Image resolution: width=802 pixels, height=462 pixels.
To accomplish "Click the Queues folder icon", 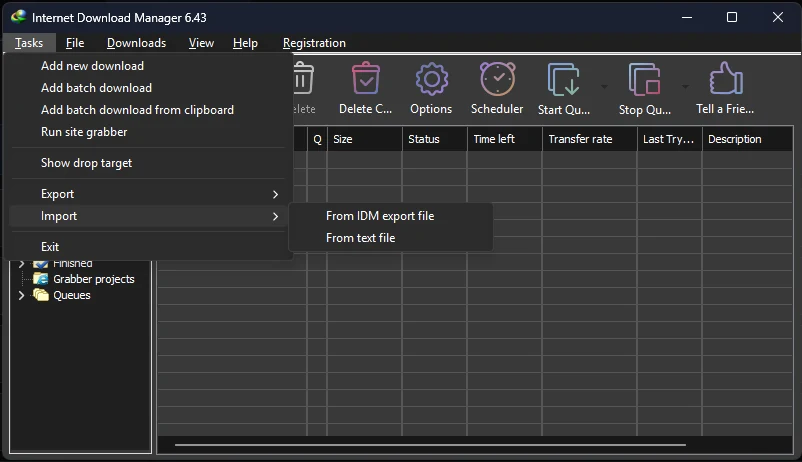I will (40, 295).
